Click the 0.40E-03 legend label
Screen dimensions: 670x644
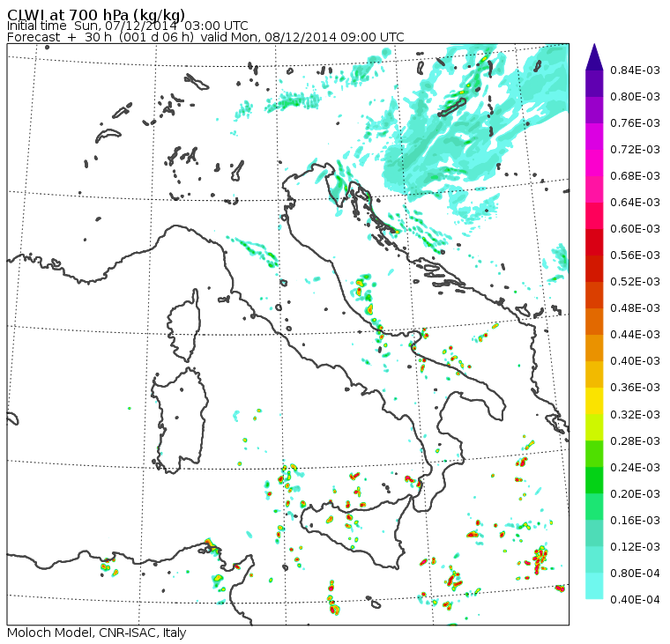tap(635, 361)
